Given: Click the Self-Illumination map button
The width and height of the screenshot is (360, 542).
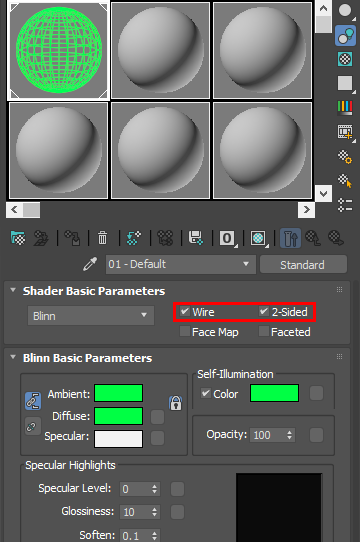Looking at the screenshot, I should tap(316, 393).
